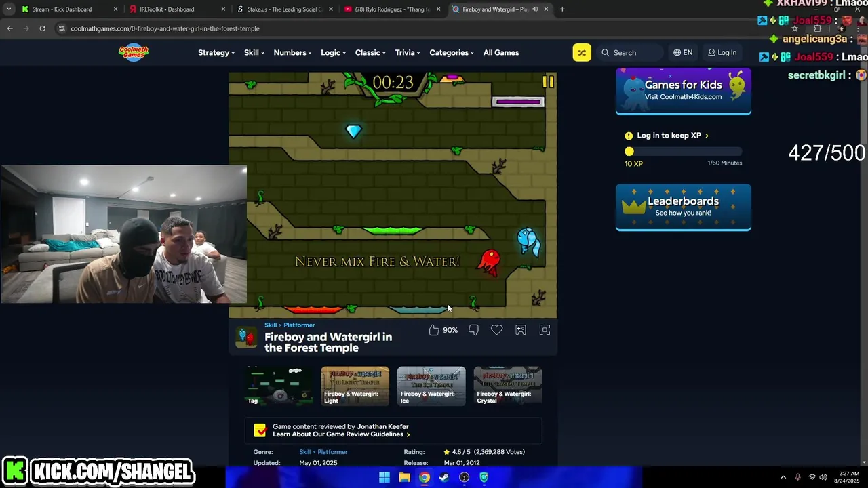The width and height of the screenshot is (868, 488).
Task: Click the thumbs up like icon
Action: (434, 330)
